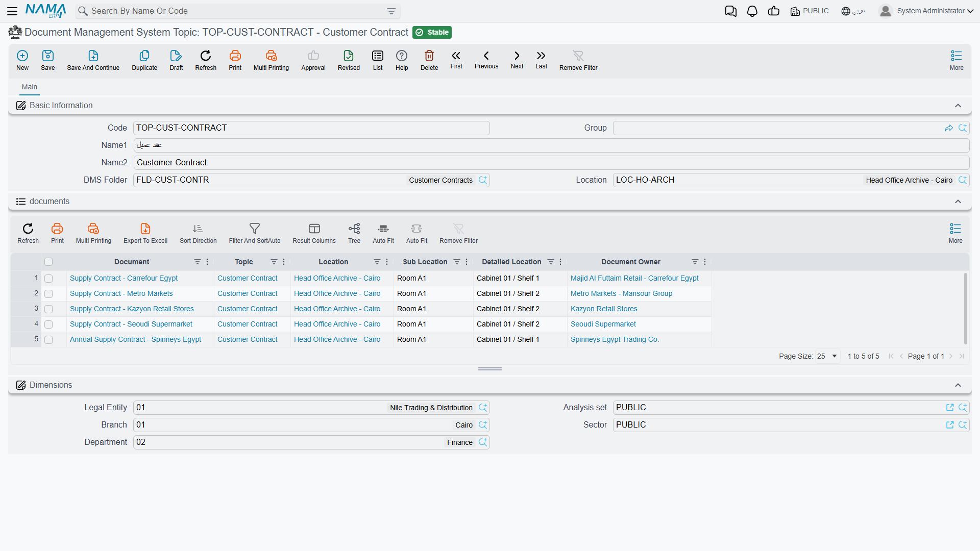Click documents grid vertical scrollbar
The width and height of the screenshot is (980, 551).
[x=965, y=309]
